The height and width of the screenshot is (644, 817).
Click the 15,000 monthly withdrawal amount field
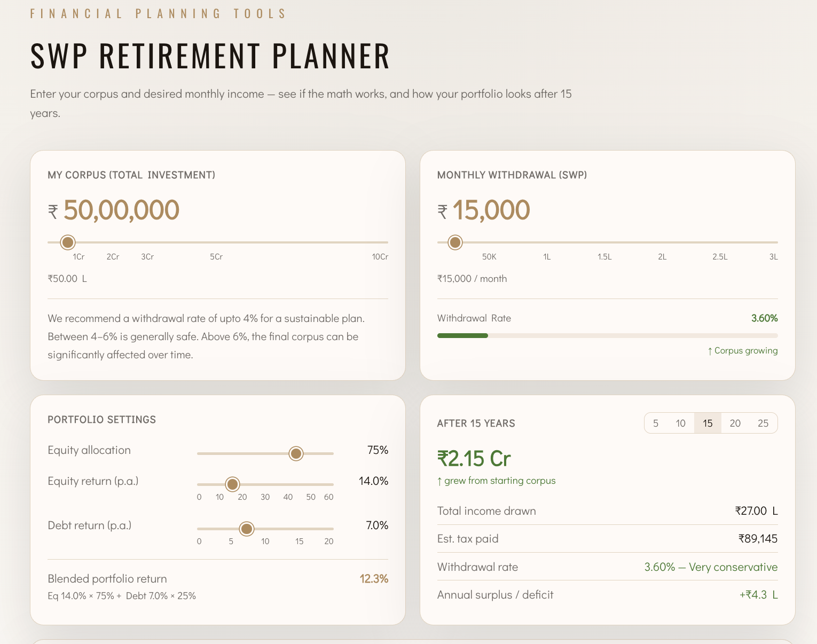[491, 210]
